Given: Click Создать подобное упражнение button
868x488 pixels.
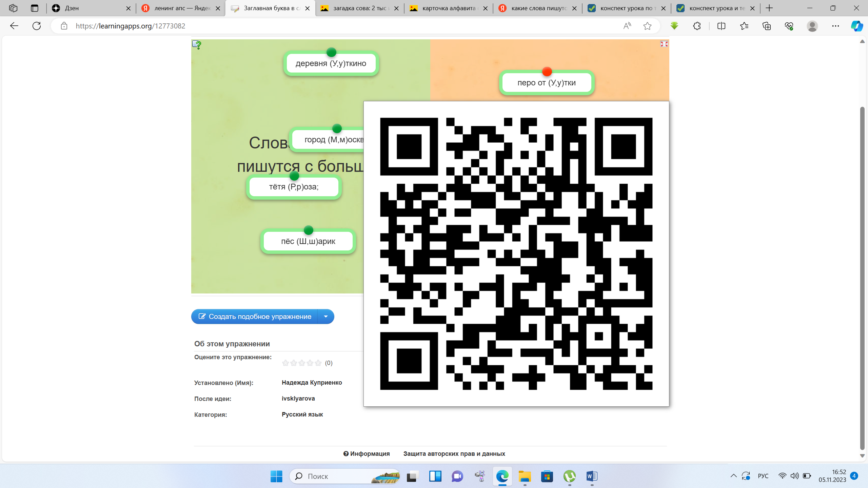Looking at the screenshot, I should coord(255,317).
